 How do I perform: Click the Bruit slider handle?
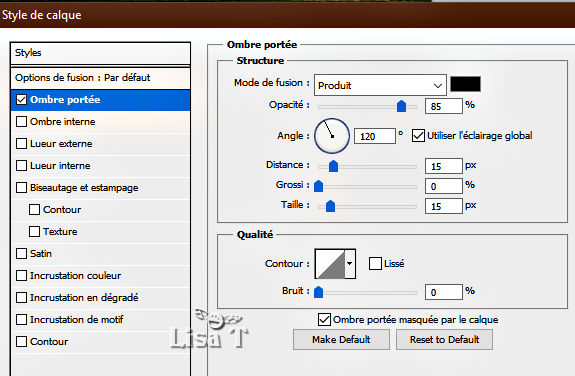coord(318,292)
